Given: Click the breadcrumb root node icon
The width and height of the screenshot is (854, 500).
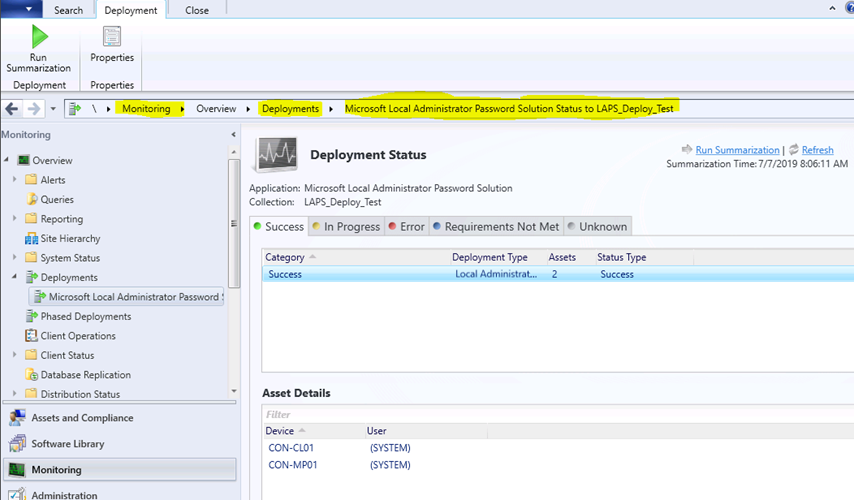Looking at the screenshot, I should coord(75,109).
